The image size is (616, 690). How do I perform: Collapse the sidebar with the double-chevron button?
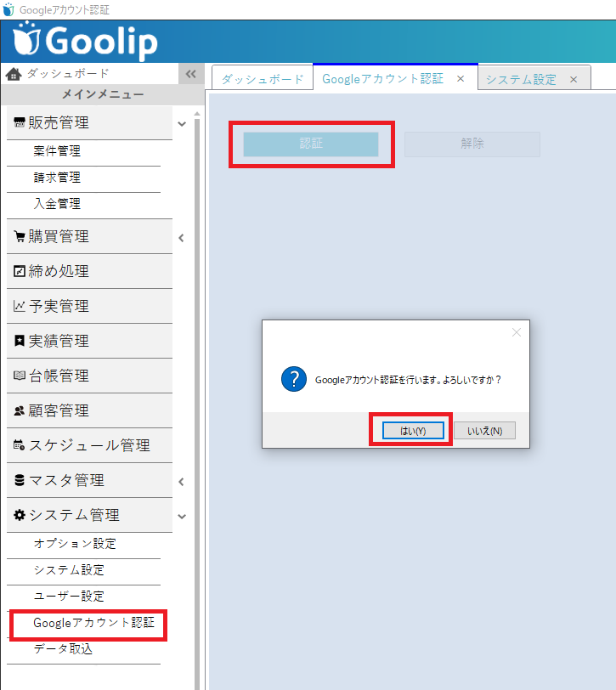tap(191, 74)
